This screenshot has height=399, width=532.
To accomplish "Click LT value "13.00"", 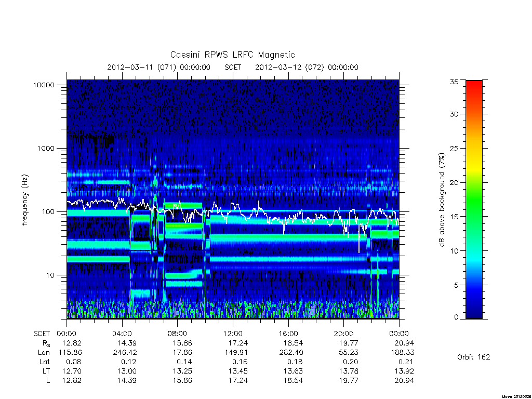I will [127, 371].
